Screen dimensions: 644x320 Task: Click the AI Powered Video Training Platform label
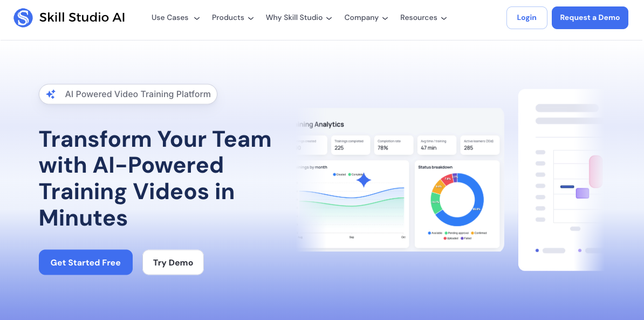click(x=138, y=94)
